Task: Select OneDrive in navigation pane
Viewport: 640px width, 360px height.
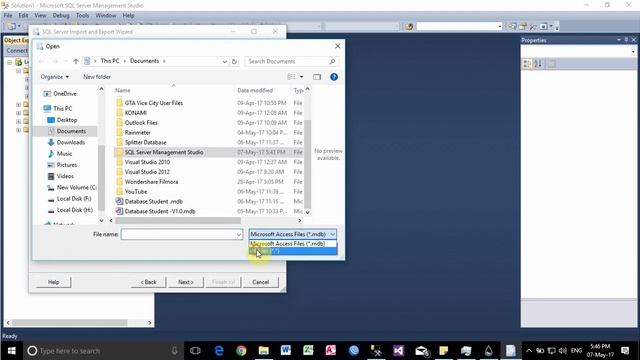Action: pyautogui.click(x=64, y=93)
